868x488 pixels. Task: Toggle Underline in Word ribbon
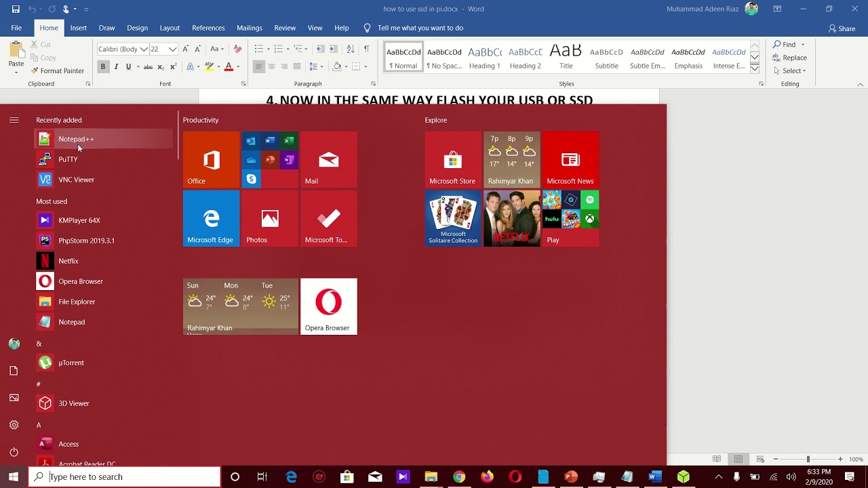coord(128,66)
